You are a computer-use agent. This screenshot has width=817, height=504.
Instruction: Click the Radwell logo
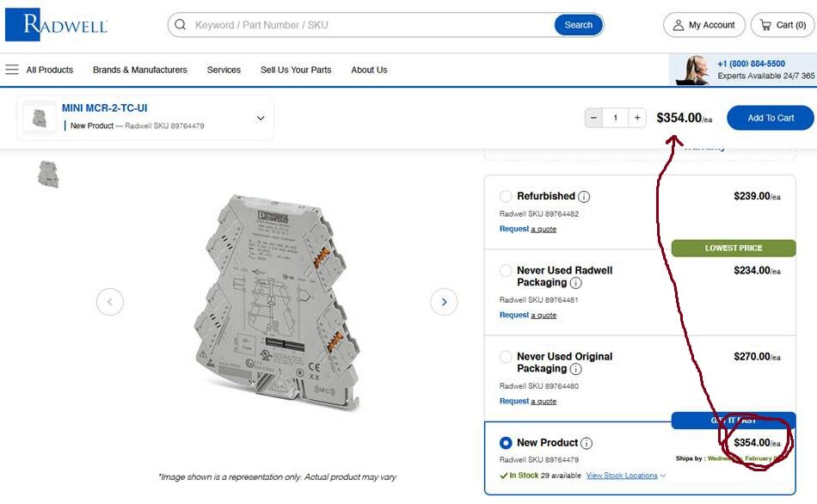pyautogui.click(x=57, y=25)
